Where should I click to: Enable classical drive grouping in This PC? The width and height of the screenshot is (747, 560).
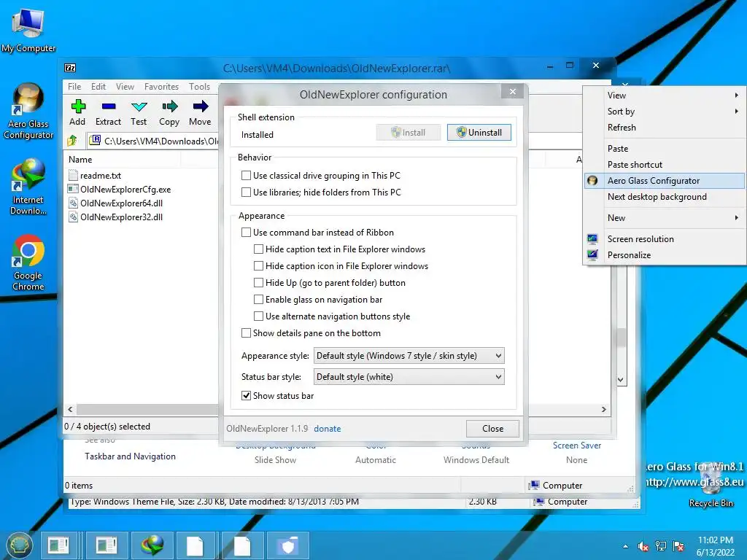pos(246,175)
